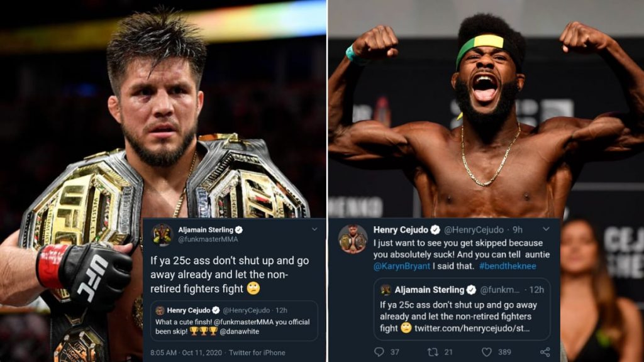Like the Henry Cejudo tweet heart icon
644x362 pixels.
pyautogui.click(x=486, y=352)
